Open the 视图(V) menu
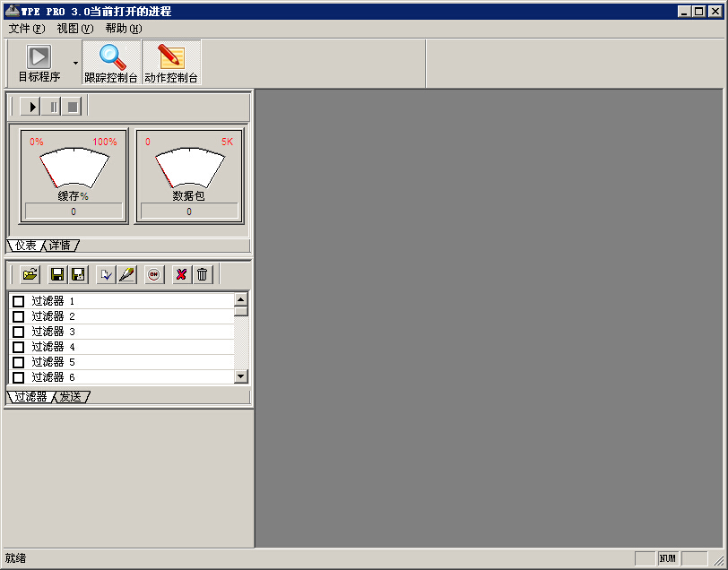This screenshot has width=728, height=570. (x=75, y=29)
